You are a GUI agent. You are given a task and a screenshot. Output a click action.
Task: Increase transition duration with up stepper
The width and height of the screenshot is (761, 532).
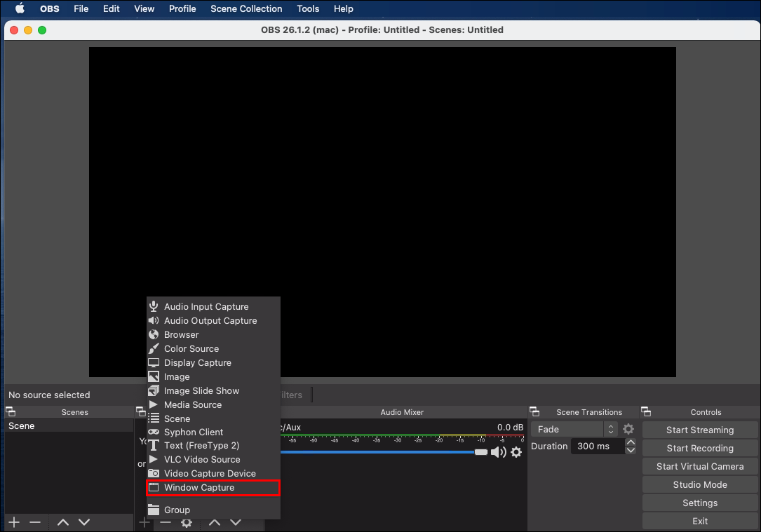(x=631, y=442)
